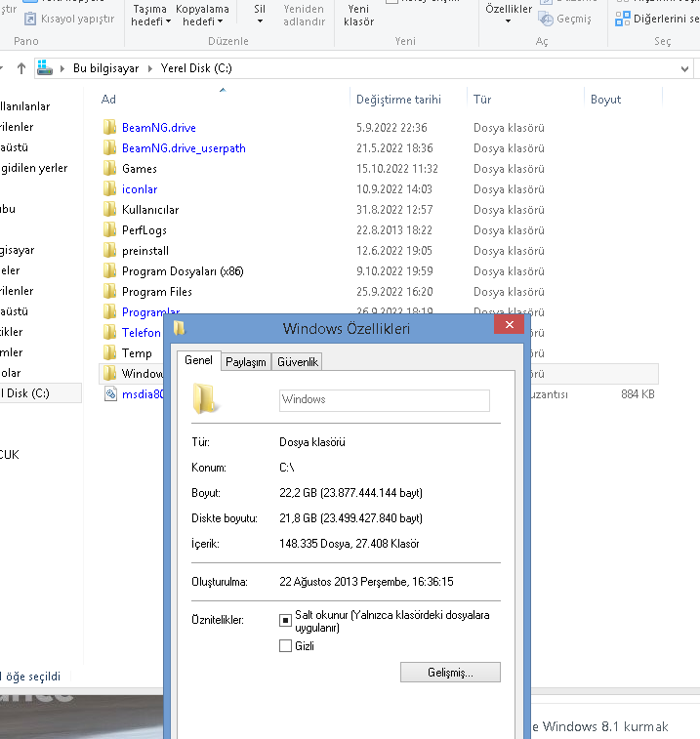Select the preinstall folder icon
The image size is (700, 739).
109,250
